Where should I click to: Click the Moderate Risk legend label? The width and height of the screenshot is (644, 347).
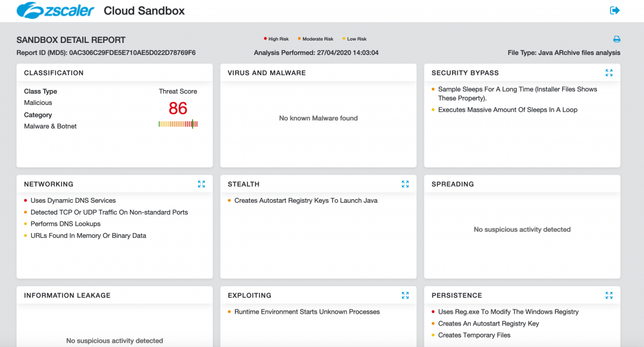pos(317,39)
